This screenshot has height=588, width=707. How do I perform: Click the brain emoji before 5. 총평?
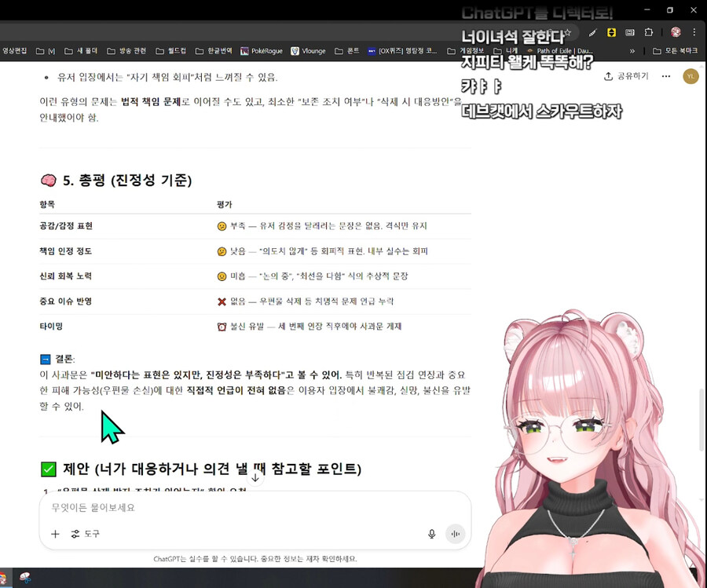[x=49, y=181]
